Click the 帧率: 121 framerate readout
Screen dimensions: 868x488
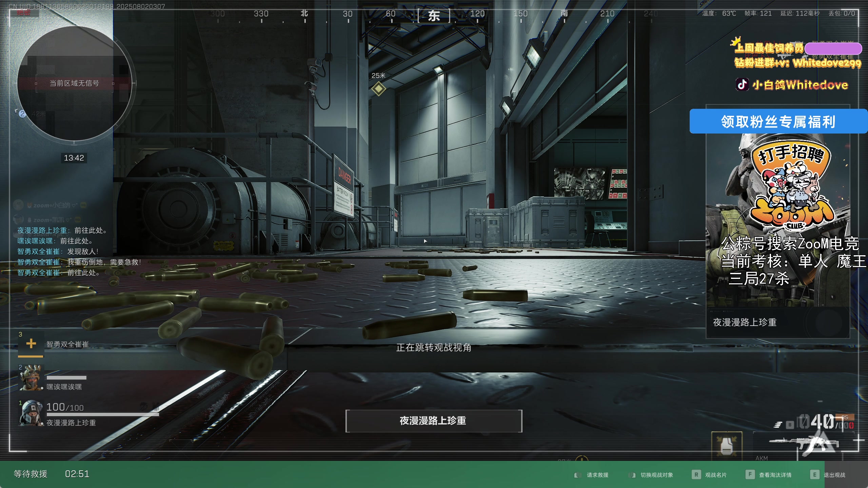click(x=758, y=14)
